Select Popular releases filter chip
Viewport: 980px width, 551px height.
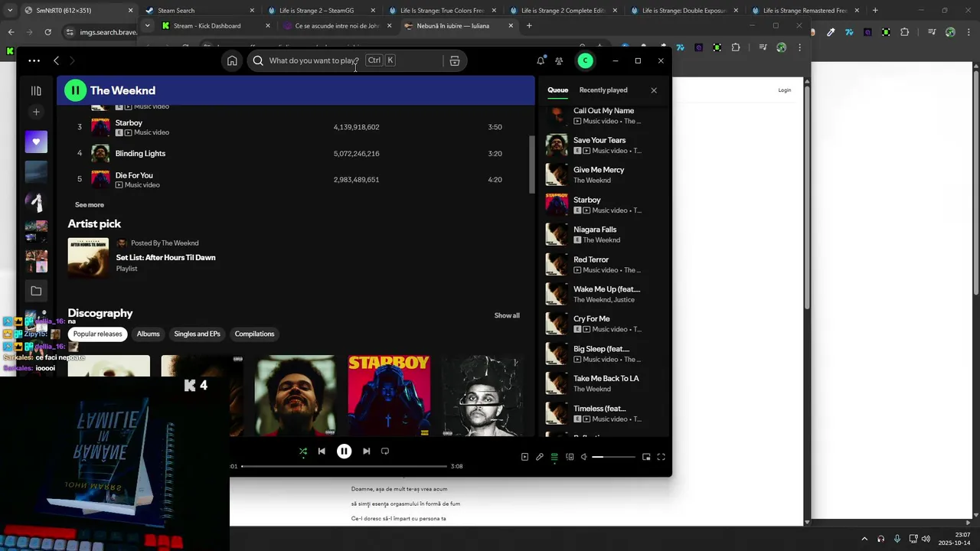[x=97, y=334]
